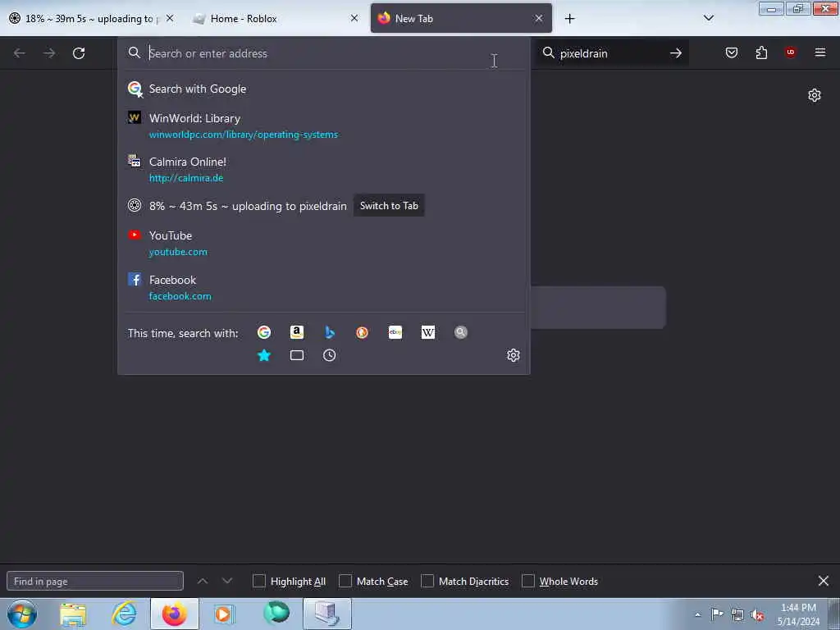Choose eBay one-off search engine
Screen dimensions: 840x630
[x=395, y=332]
